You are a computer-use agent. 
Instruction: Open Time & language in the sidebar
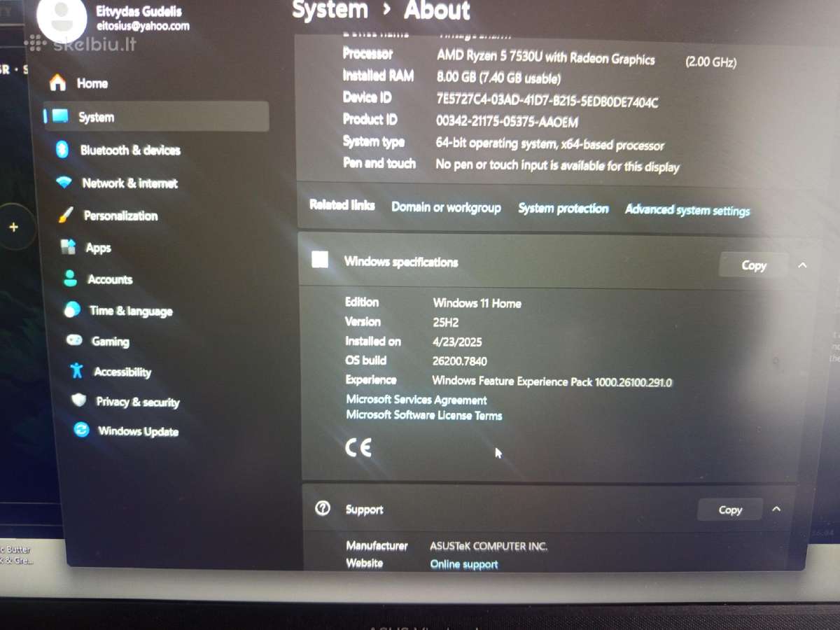131,311
